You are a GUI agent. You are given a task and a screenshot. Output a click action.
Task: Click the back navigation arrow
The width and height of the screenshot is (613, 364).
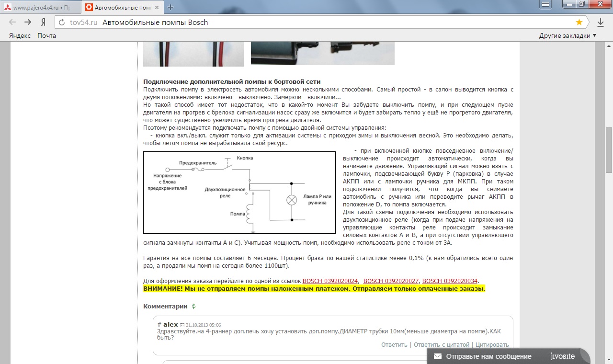point(12,22)
